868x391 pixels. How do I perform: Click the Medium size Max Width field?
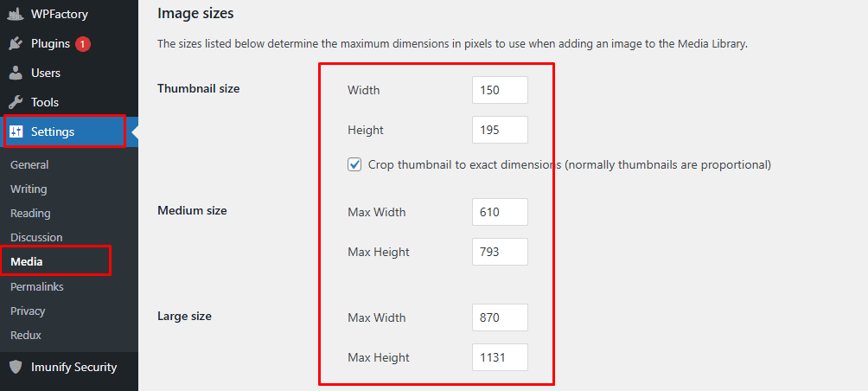click(500, 212)
